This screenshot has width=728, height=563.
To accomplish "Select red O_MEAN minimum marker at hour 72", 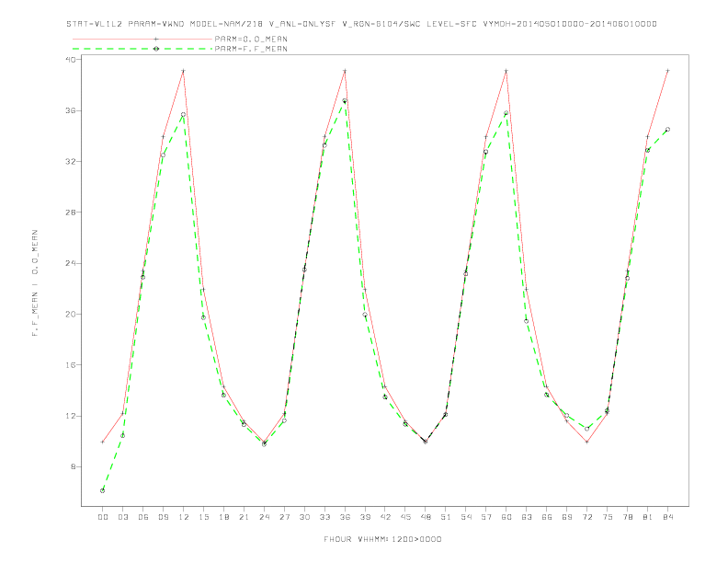I will point(587,442).
